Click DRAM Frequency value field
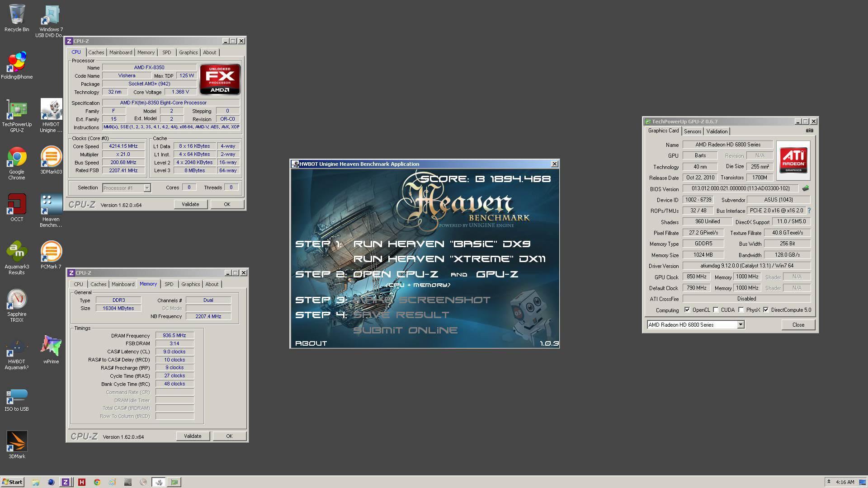This screenshot has width=868, height=488. click(175, 335)
